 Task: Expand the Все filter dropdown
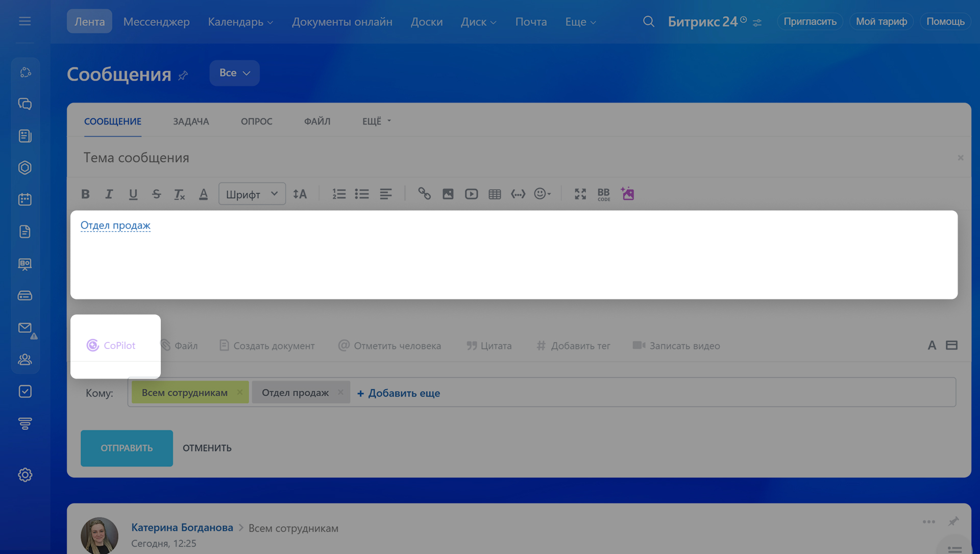pyautogui.click(x=234, y=73)
